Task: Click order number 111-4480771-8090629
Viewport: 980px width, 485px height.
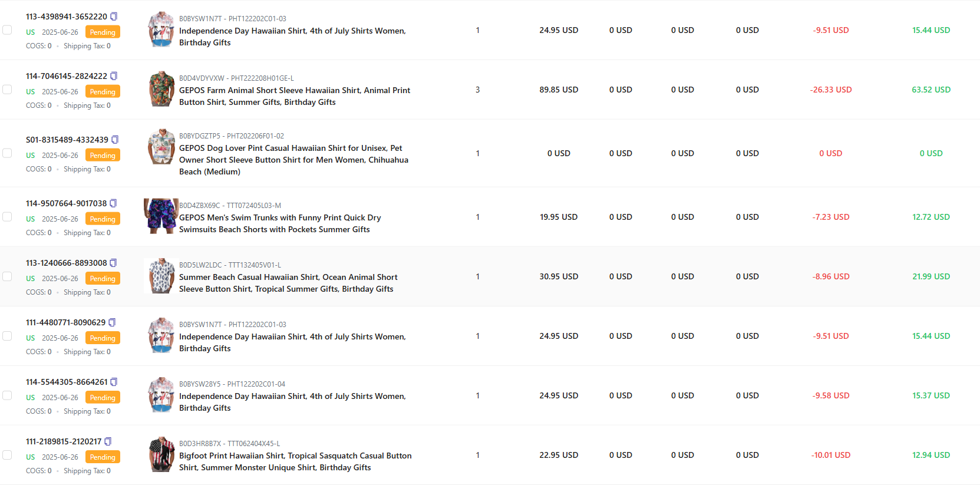Action: click(x=65, y=322)
